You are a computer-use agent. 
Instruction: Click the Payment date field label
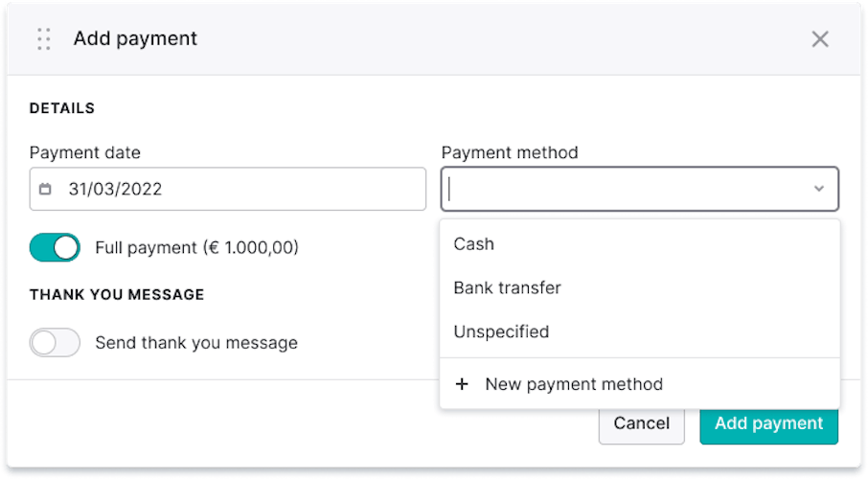point(85,152)
